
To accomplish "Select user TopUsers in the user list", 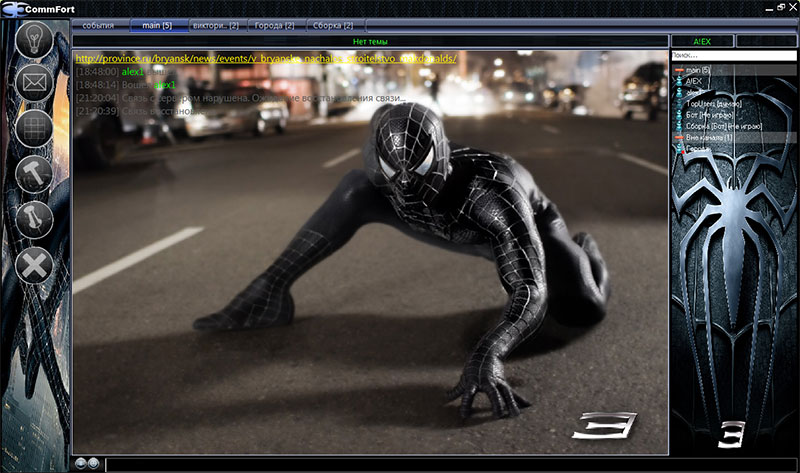I will 712,104.
